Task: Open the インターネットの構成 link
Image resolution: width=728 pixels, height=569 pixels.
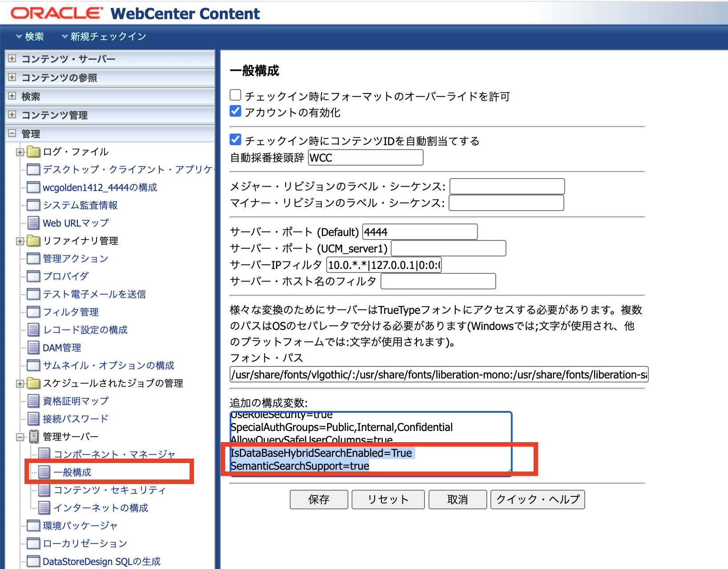Action: (101, 508)
